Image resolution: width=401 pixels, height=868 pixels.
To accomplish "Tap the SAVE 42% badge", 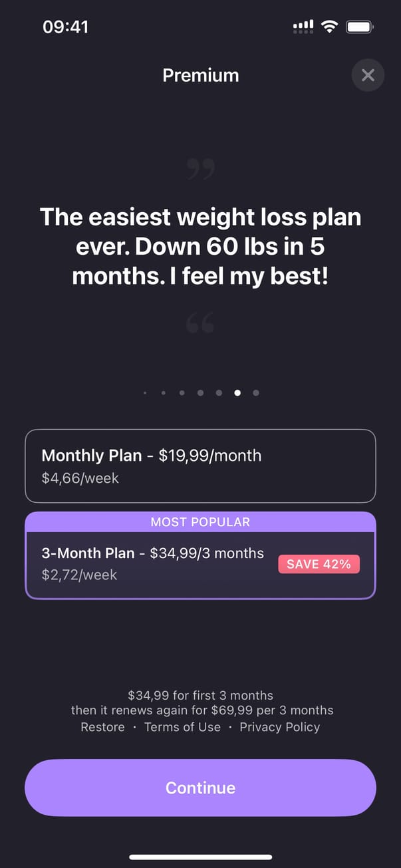I will coord(319,564).
